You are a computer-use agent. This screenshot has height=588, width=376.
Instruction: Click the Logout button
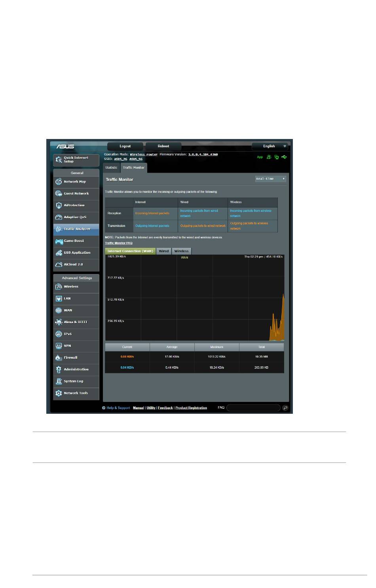[125, 146]
